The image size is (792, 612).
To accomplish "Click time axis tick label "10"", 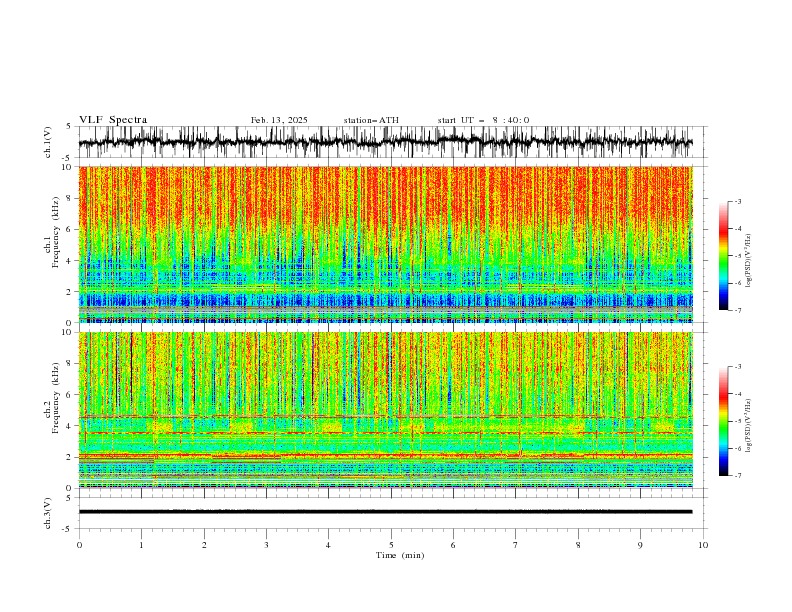I will 703,545.
